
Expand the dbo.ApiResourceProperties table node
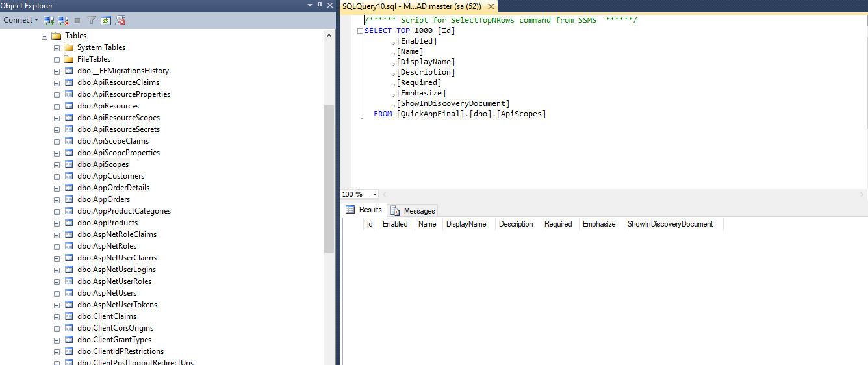click(x=57, y=95)
